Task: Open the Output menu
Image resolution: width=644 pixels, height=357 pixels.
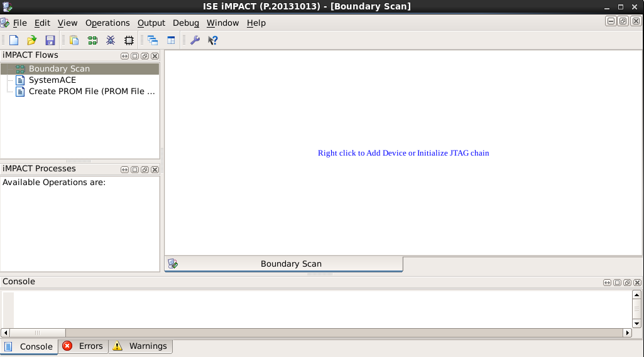Action: pyautogui.click(x=151, y=23)
